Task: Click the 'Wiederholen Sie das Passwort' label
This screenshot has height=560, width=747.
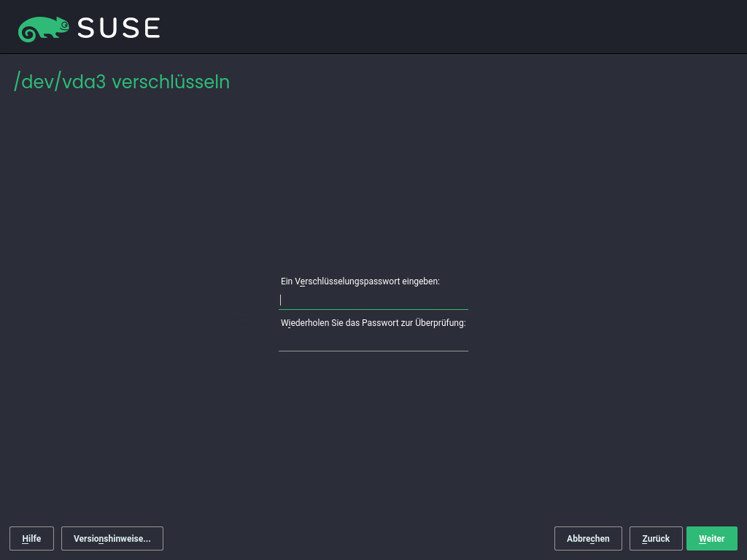Action: coord(373,323)
